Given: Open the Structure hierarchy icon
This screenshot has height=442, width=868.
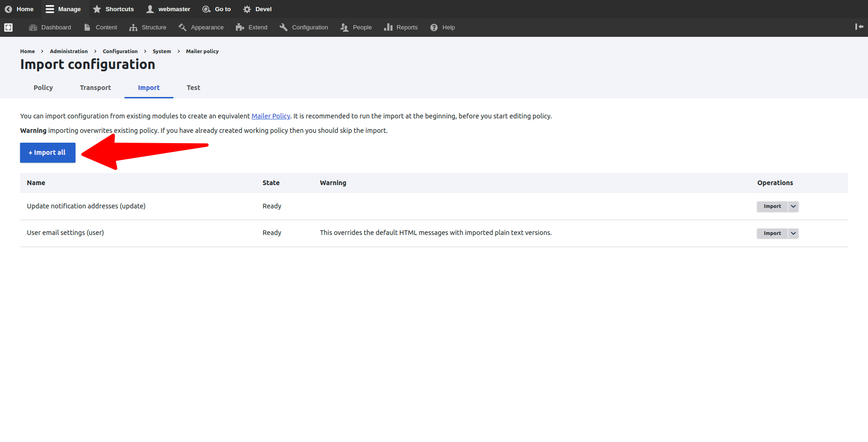Looking at the screenshot, I should point(133,28).
